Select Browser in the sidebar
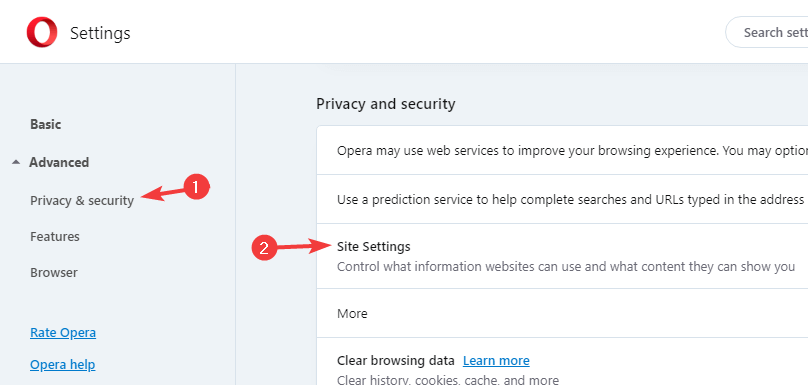 [x=54, y=272]
